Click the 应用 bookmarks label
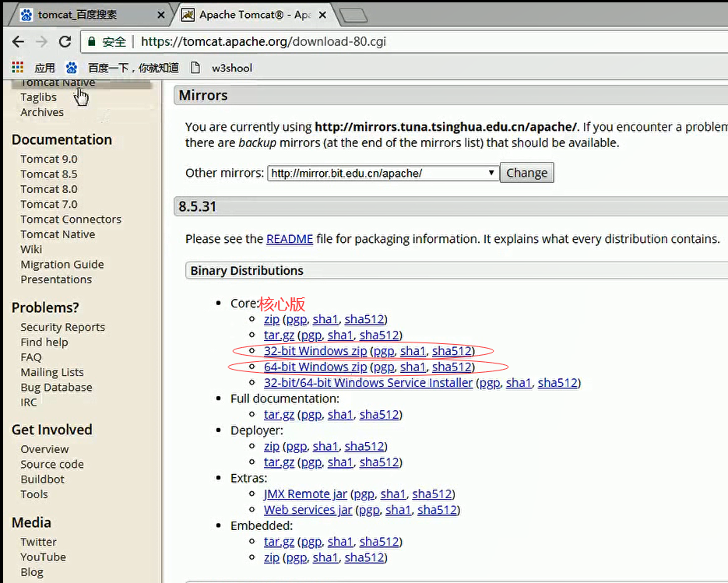Viewport: 728px width, 583px height. tap(44, 68)
